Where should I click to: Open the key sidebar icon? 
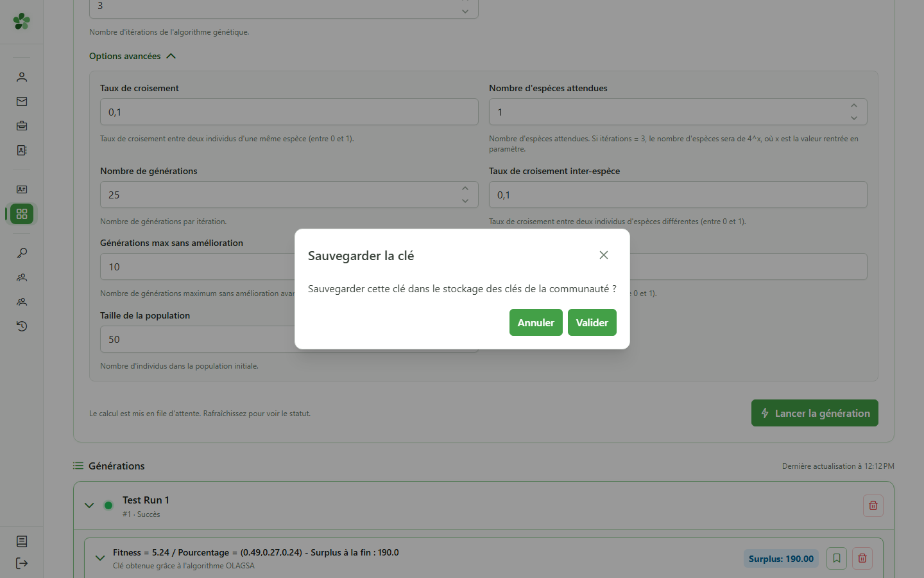point(22,253)
